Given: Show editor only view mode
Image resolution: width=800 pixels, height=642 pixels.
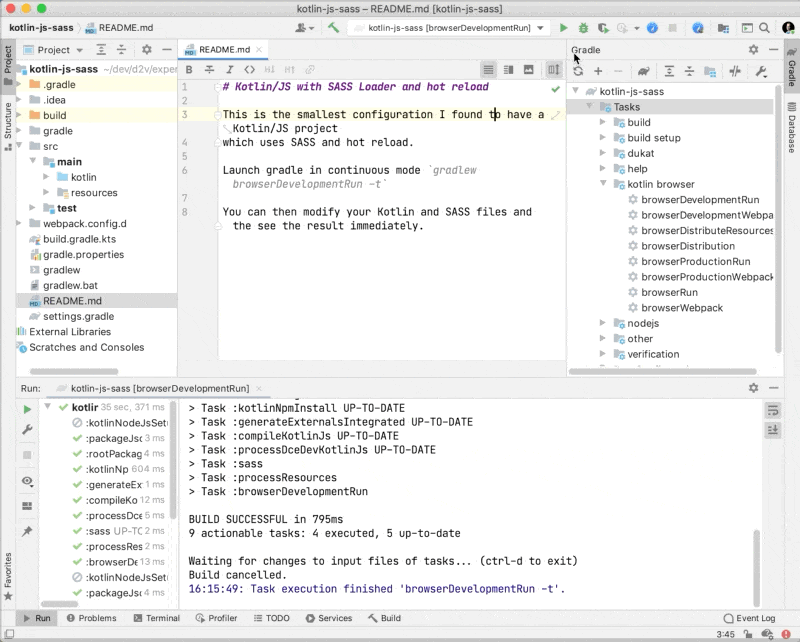Looking at the screenshot, I should 489,70.
